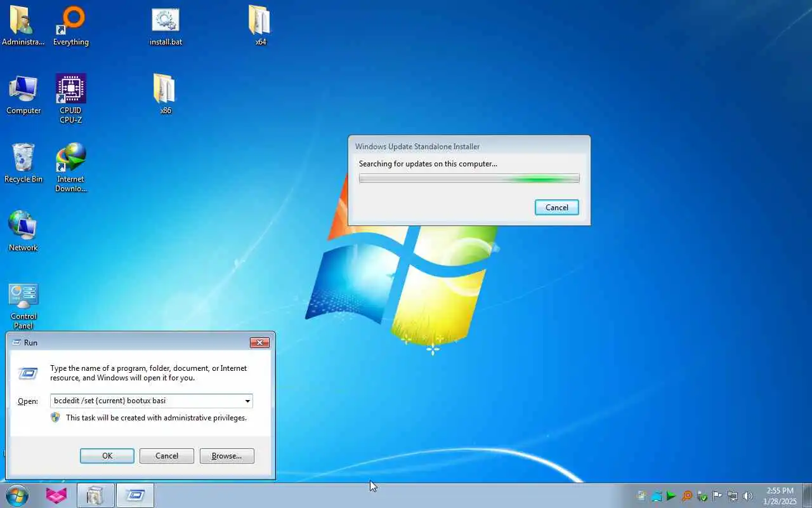The image size is (812, 508).
Task: Expand the Open combo box dropdown arrow
Action: 247,401
